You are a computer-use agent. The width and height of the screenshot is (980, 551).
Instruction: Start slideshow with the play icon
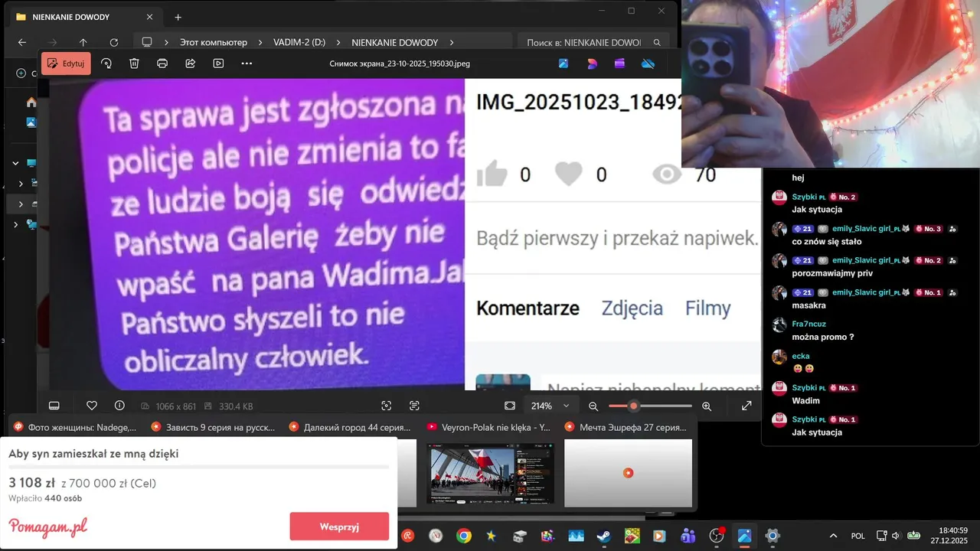[218, 64]
